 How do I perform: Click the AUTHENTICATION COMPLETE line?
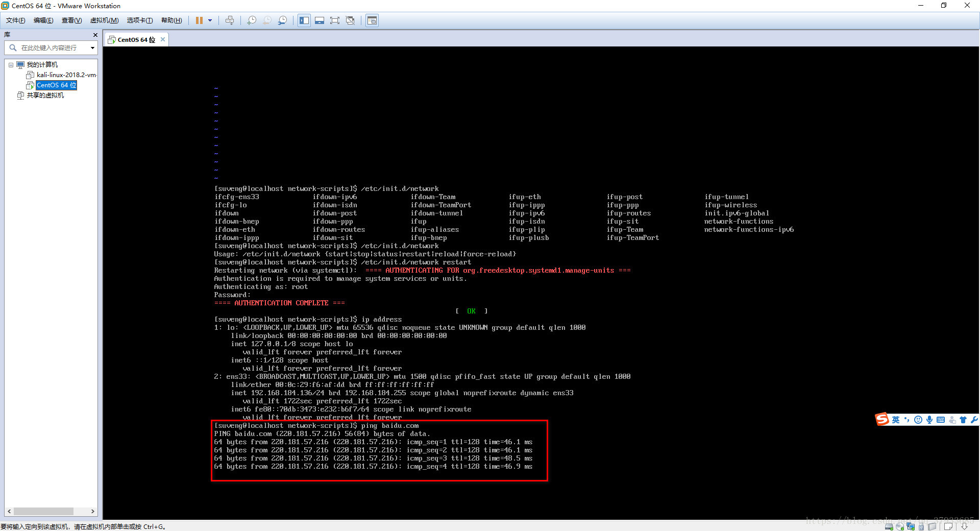pos(279,303)
